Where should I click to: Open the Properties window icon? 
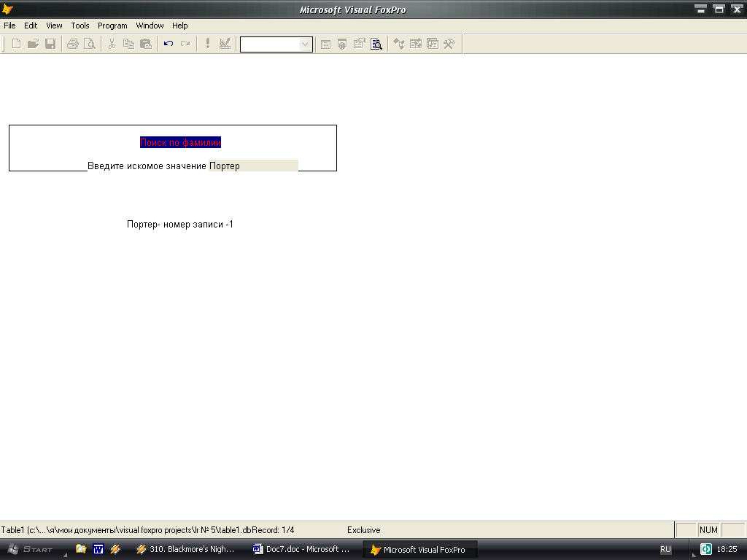(359, 44)
